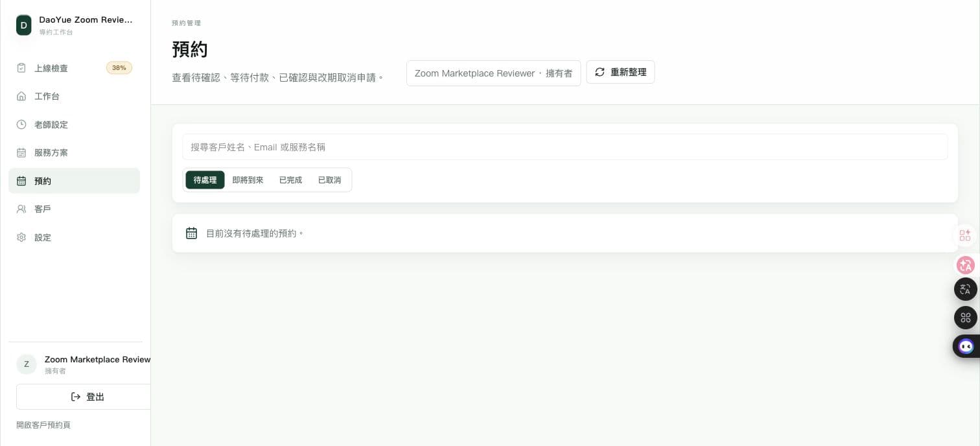The image size is (980, 446).
Task: Click the green D workspace logo
Action: [24, 25]
